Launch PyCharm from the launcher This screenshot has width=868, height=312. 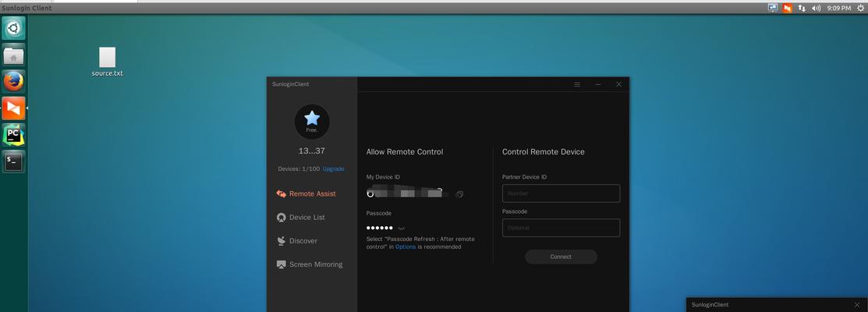[13, 135]
